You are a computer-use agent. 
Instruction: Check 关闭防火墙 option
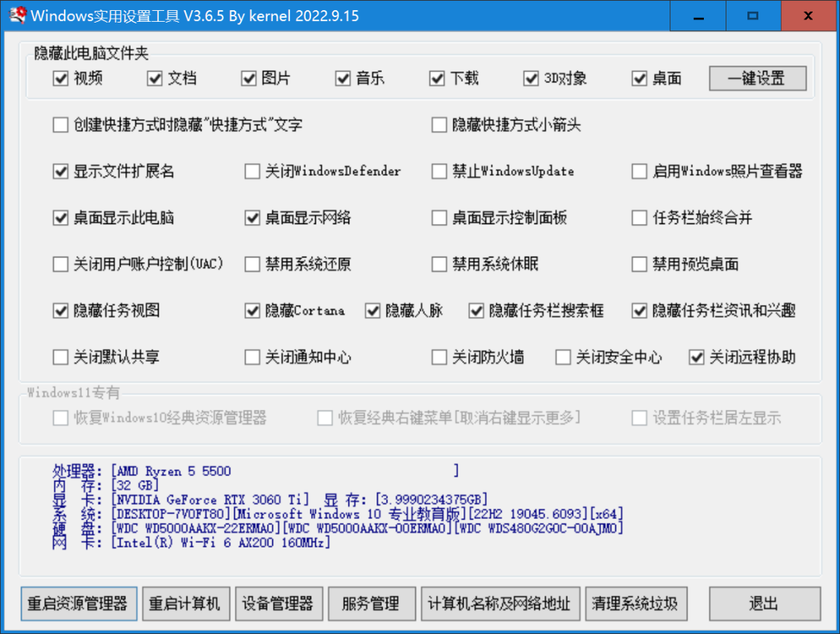[439, 357]
